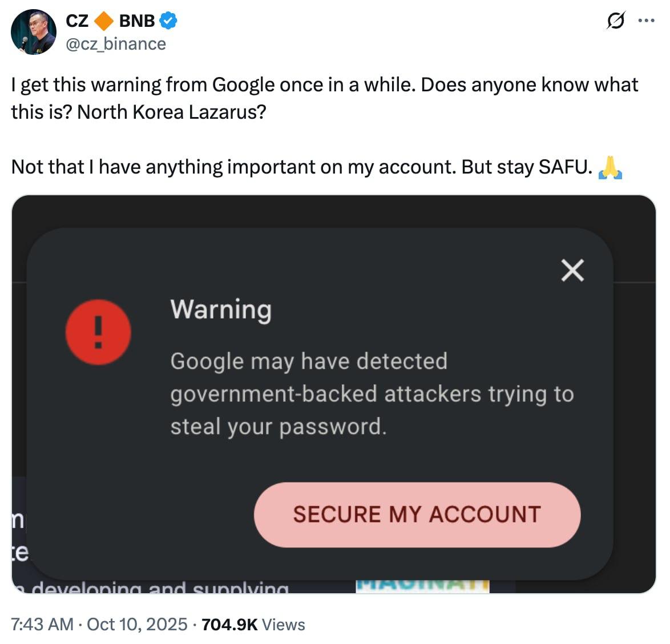Click the 'developing and supplying' text behind dialog
670x644 pixels.
coord(160,587)
